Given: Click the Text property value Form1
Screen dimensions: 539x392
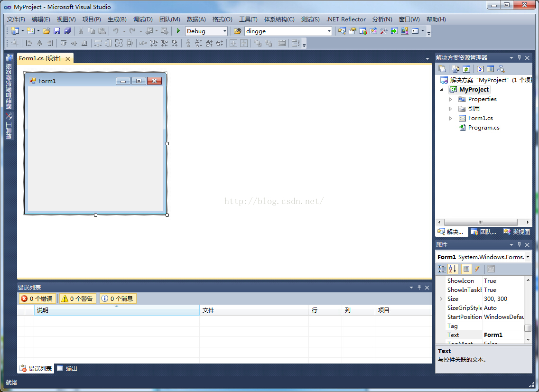Looking at the screenshot, I should [493, 335].
